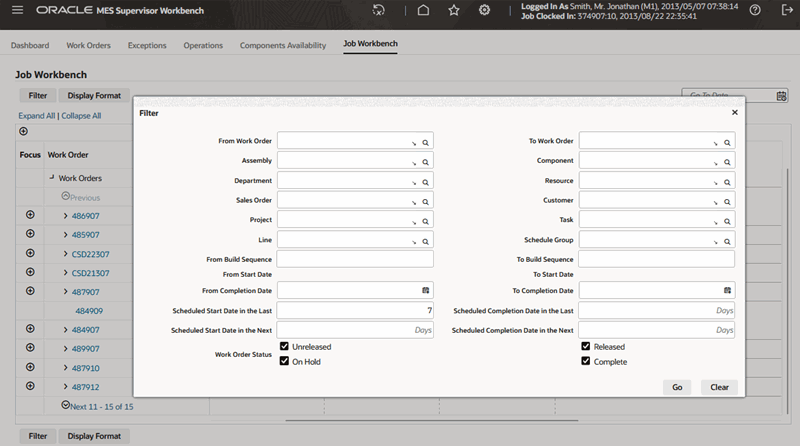The width and height of the screenshot is (800, 446).
Task: Expand work order 487907 row
Action: coord(65,292)
